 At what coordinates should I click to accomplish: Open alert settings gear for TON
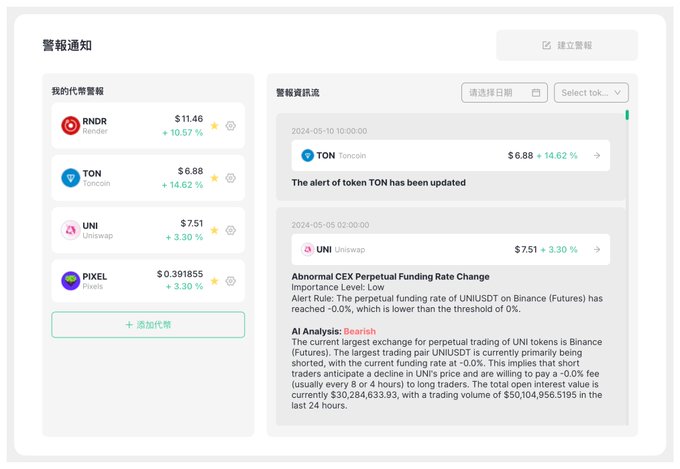point(231,178)
